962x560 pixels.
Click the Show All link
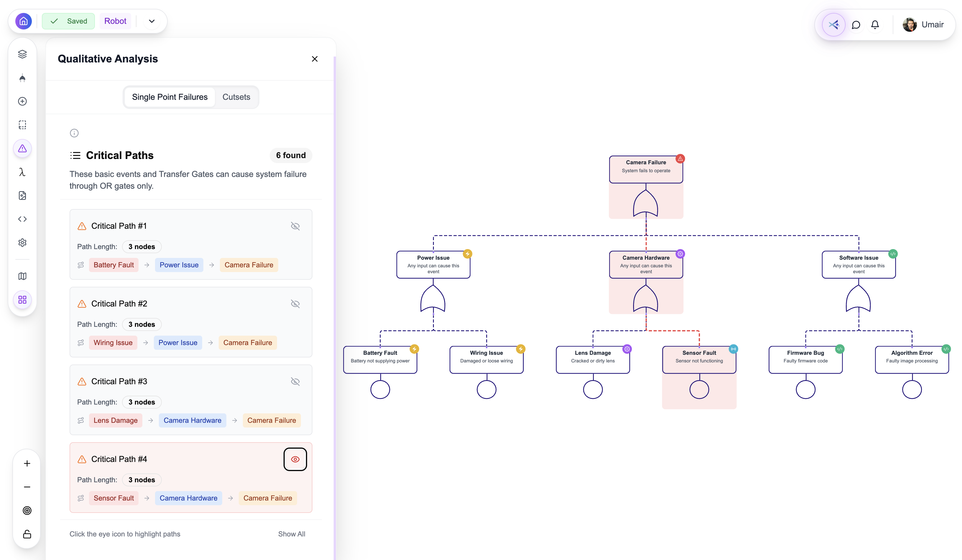pos(291,534)
